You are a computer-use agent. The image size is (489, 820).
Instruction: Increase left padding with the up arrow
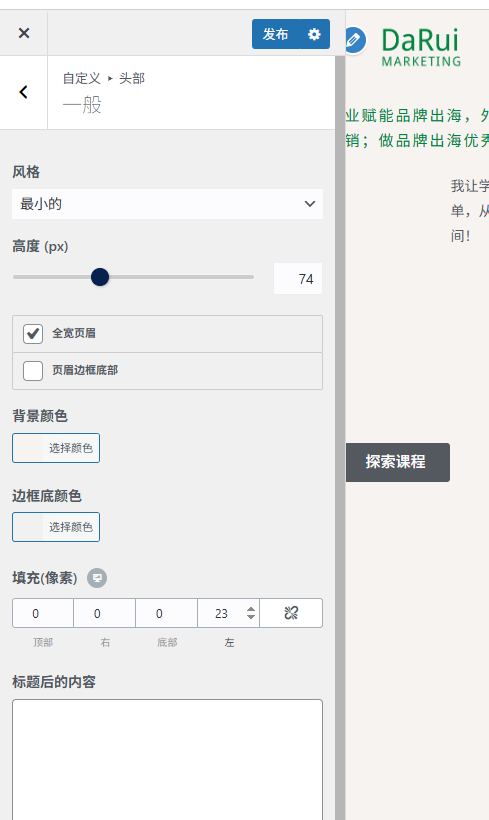click(251, 609)
